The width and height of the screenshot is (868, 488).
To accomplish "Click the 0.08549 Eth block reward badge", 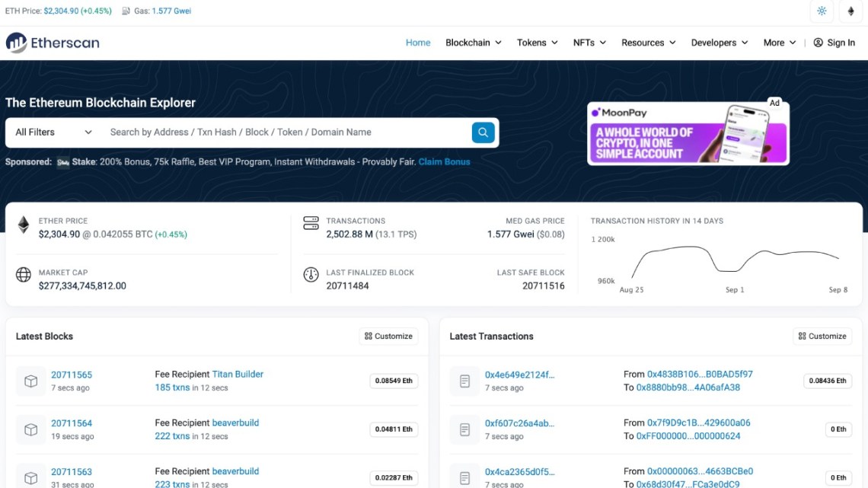I will (394, 381).
